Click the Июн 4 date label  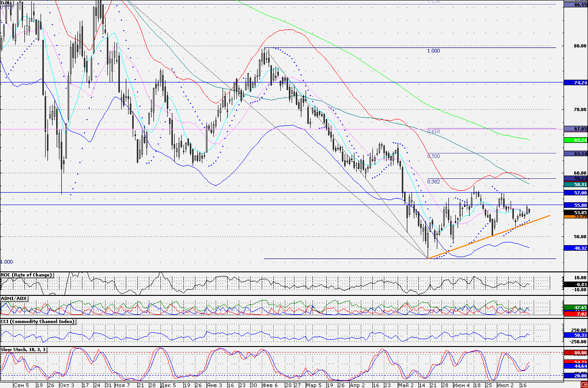[x=462, y=385]
